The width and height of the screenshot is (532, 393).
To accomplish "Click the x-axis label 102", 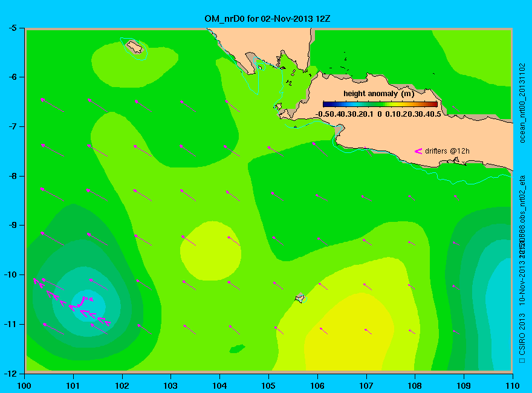I will click(122, 386).
